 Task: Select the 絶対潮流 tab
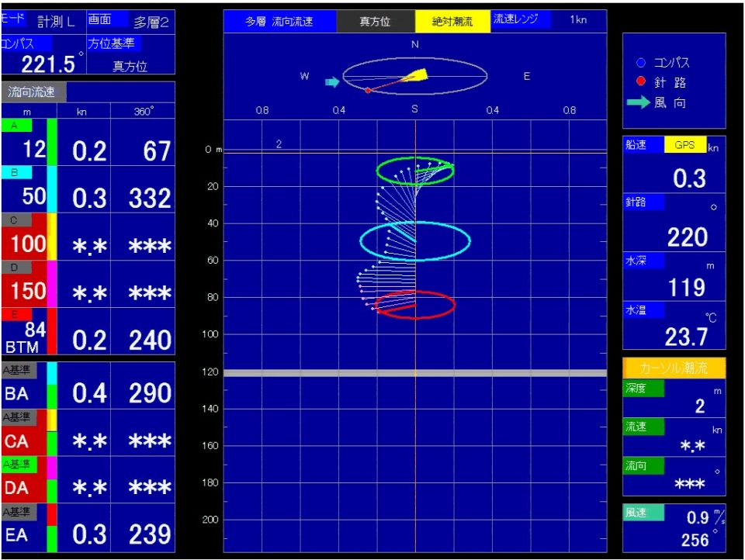[x=452, y=22]
